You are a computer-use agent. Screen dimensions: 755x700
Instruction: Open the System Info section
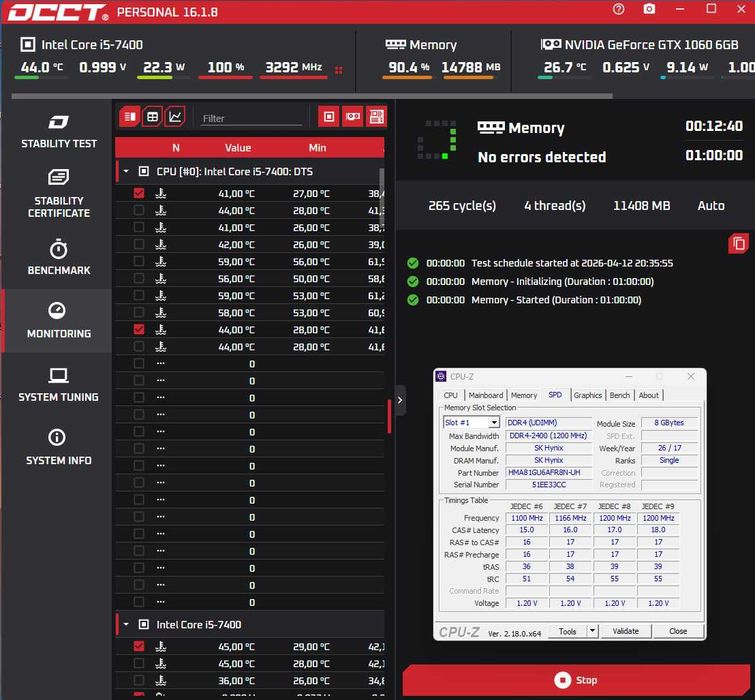tap(58, 447)
